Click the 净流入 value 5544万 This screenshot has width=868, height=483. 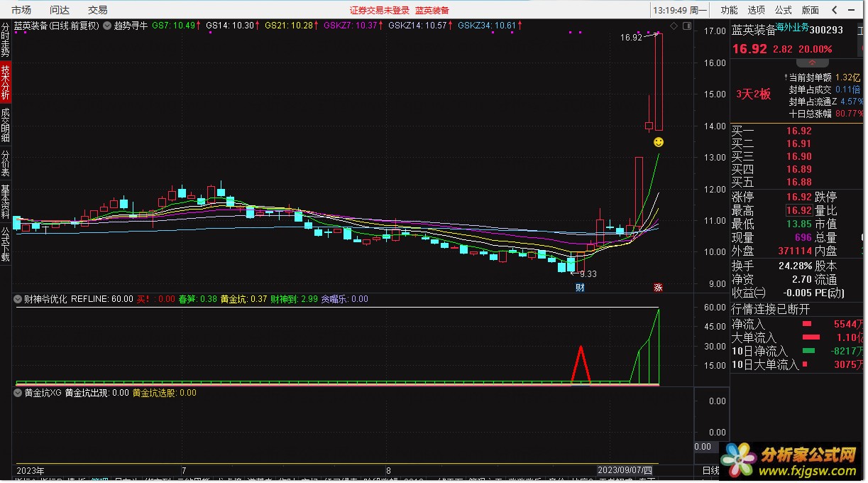849,324
